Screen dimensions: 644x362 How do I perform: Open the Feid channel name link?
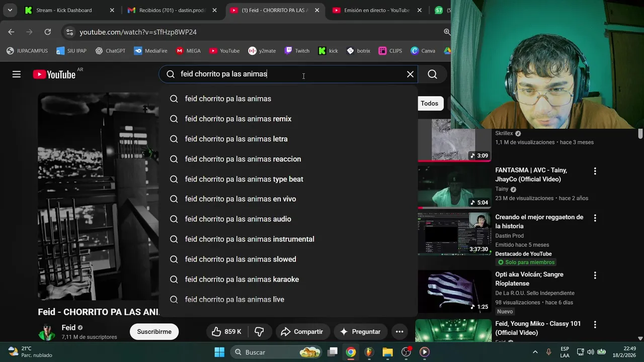coord(68,328)
